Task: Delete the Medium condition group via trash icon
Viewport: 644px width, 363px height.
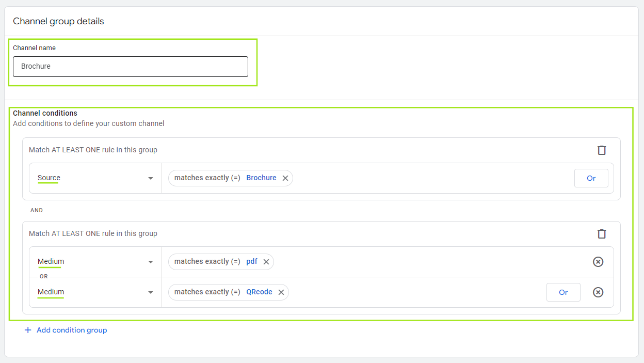Action: [602, 234]
